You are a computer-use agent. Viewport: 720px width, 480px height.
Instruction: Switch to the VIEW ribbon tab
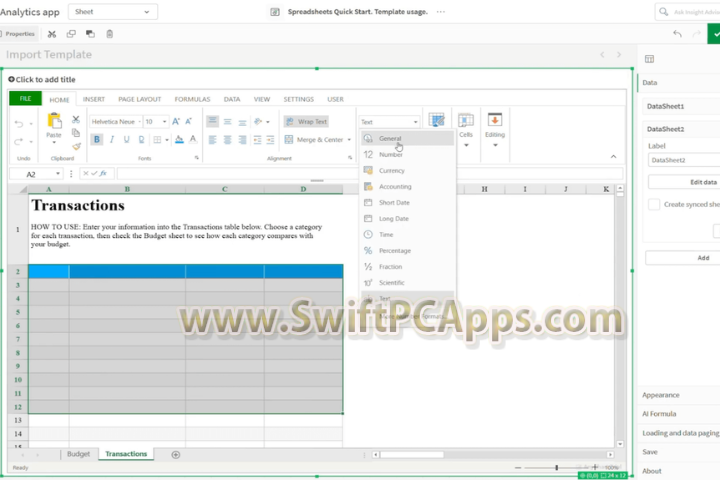[x=262, y=99]
